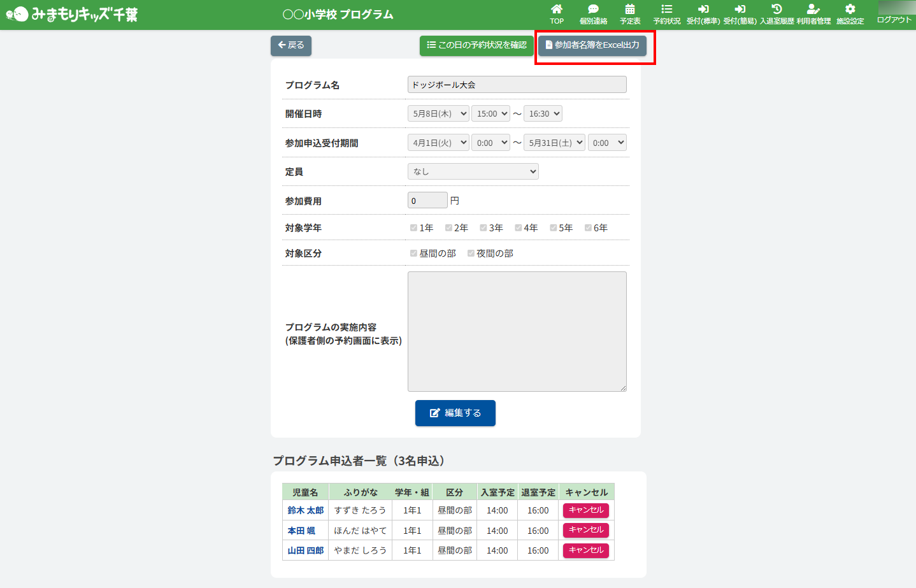This screenshot has width=916, height=588.
Task: Open 利用者管理 user edit icon
Action: click(813, 10)
